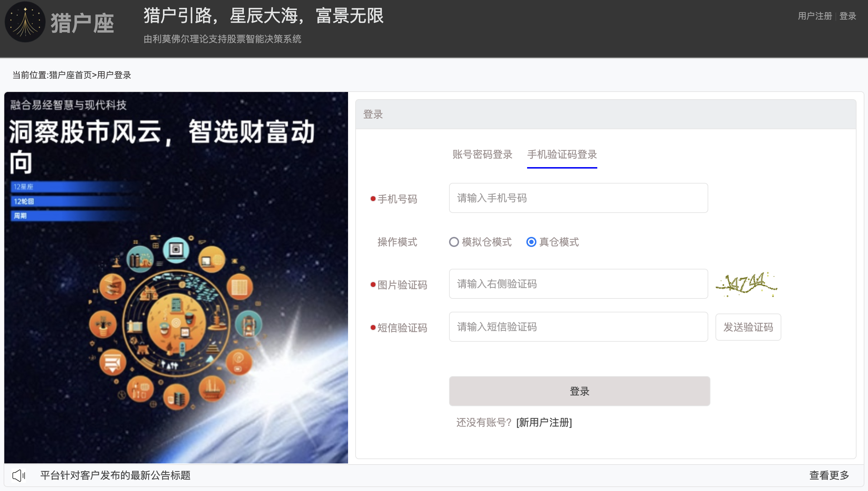Open the 登录 link in the top header
The height and width of the screenshot is (491, 868).
coord(848,16)
